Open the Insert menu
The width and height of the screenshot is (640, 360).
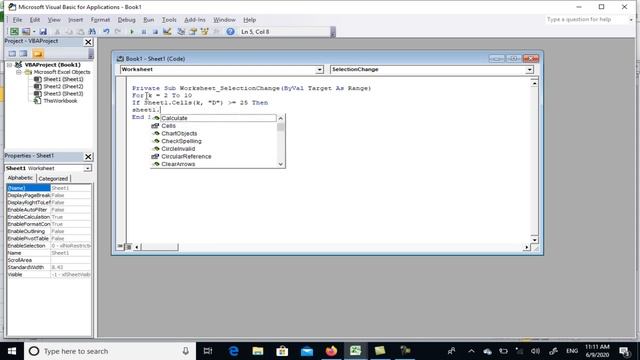pyautogui.click(x=76, y=20)
